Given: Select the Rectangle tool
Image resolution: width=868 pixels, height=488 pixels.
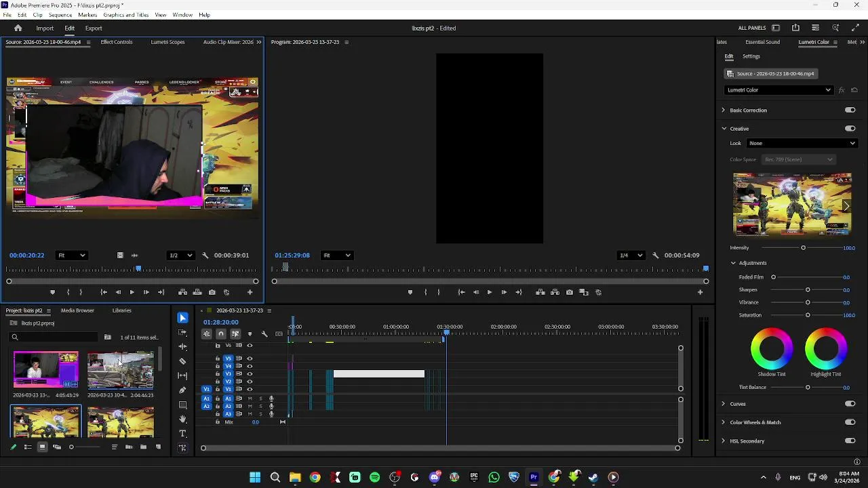Looking at the screenshot, I should (182, 405).
